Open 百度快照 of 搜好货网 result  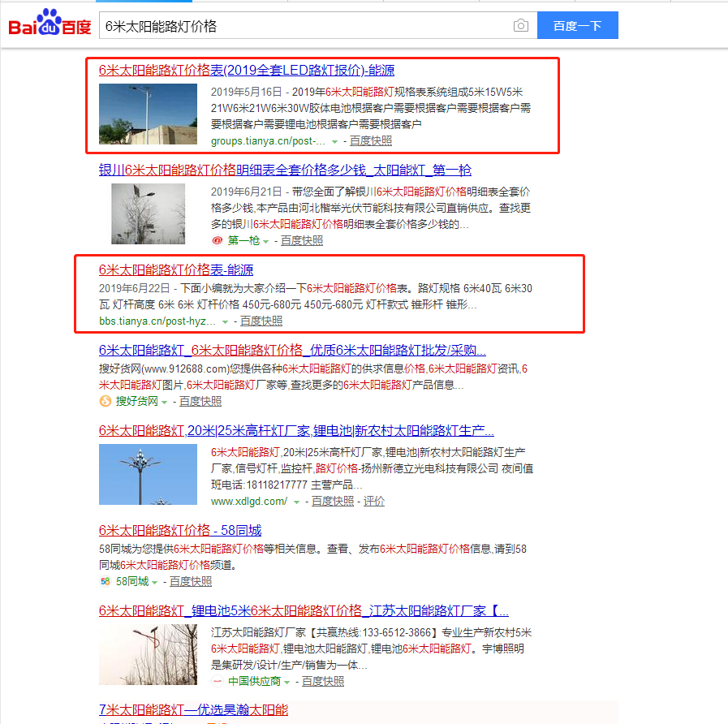200,401
